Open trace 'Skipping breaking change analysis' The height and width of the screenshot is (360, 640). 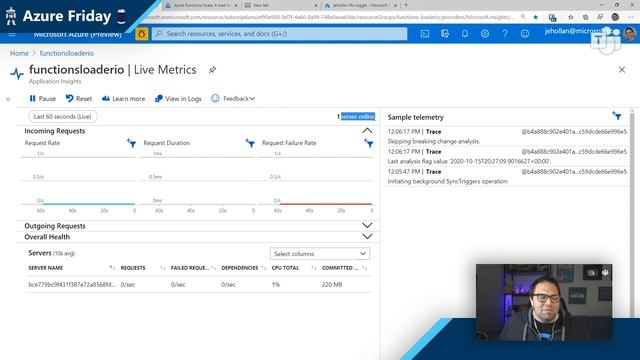tap(507, 136)
